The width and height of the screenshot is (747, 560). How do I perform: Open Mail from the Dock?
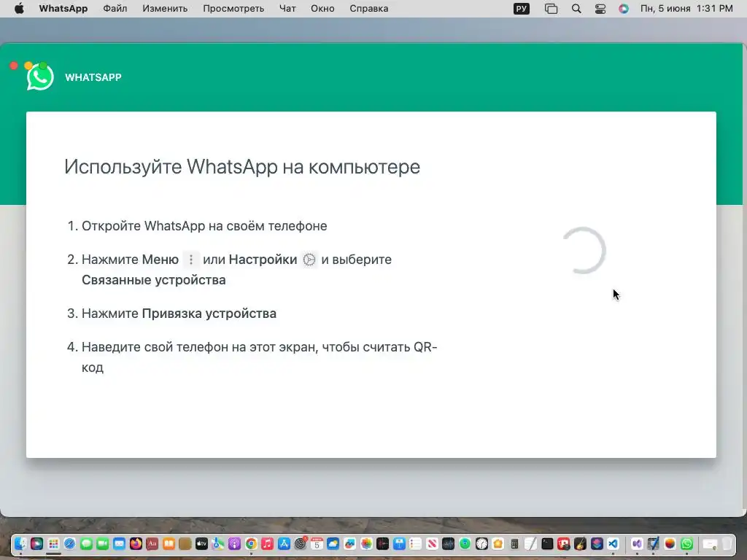pos(119,543)
